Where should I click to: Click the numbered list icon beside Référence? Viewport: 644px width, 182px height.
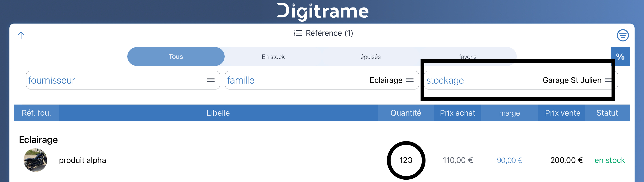coord(297,33)
